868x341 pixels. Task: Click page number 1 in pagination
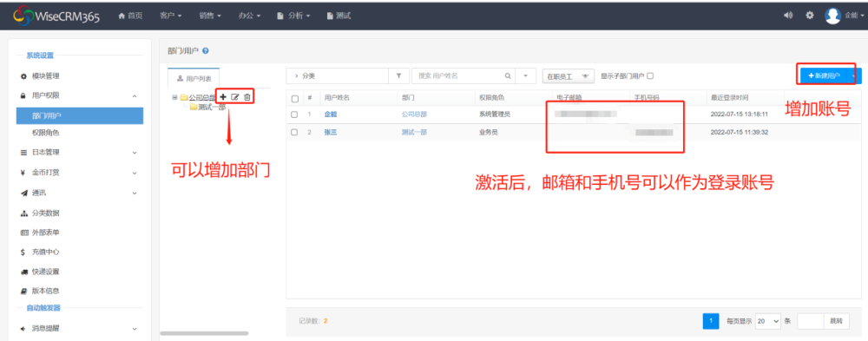711,320
